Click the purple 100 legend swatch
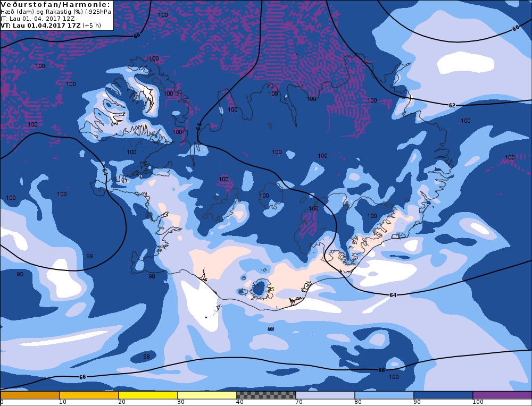The image size is (532, 406). (502, 395)
